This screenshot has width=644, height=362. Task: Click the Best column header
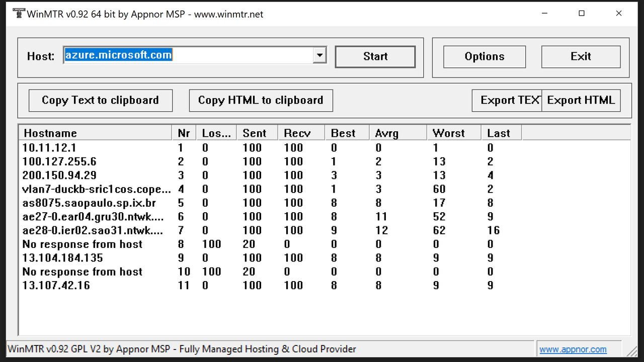tap(347, 133)
